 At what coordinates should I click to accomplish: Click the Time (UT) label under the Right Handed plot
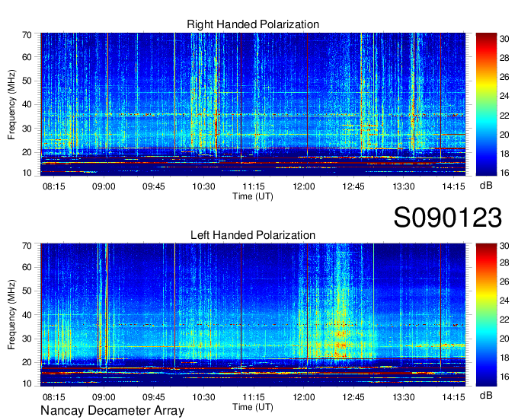pos(253,196)
